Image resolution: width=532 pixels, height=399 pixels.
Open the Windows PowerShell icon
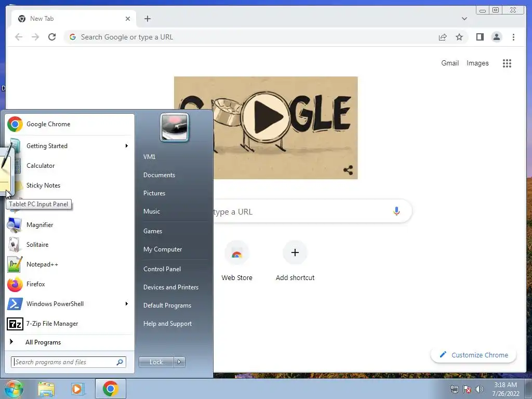click(x=15, y=303)
